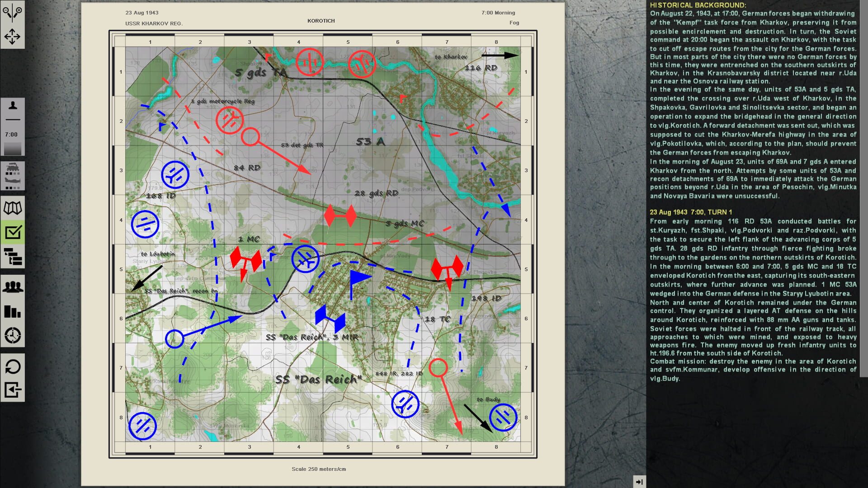868x488 pixels.
Task: View battle statistics via bar chart icon
Action: coord(14,312)
